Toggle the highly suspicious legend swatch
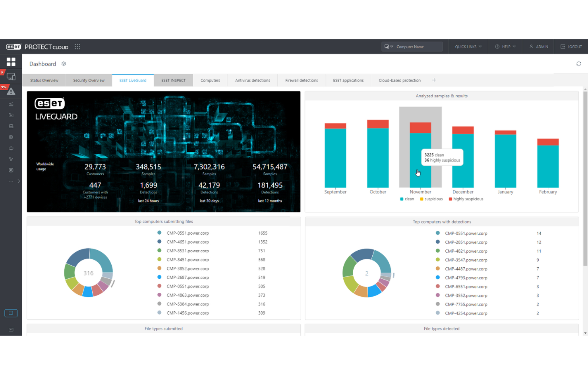This screenshot has height=392, width=588. pos(450,199)
